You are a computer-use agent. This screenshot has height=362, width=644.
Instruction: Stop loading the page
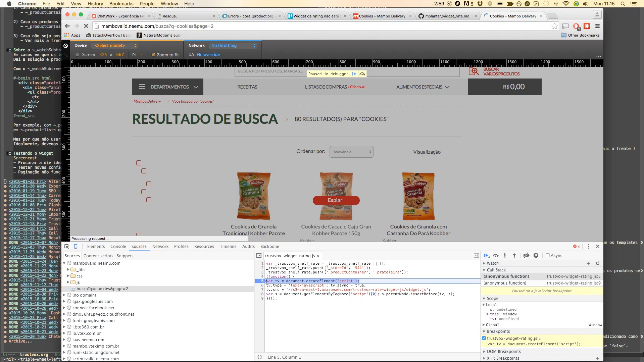[x=86, y=26]
